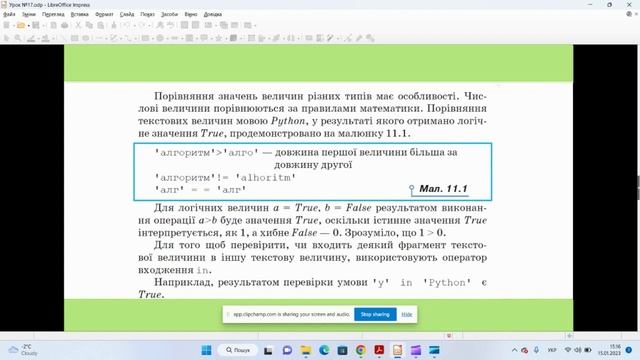Open the Довідка menu
The height and width of the screenshot is (360, 640).
click(213, 14)
